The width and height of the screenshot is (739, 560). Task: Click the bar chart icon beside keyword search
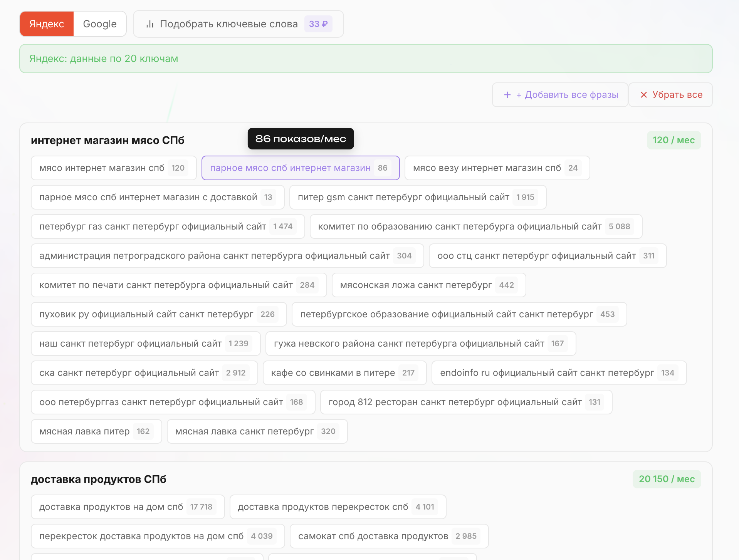coord(150,24)
